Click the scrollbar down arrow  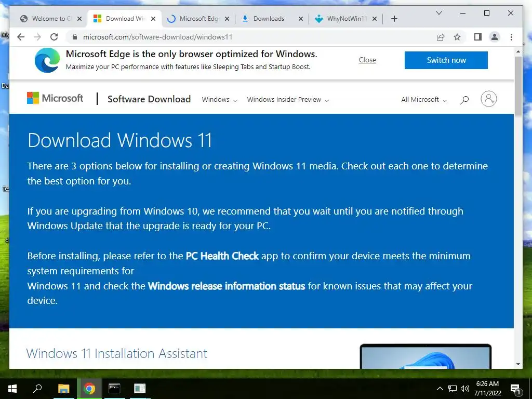518,364
